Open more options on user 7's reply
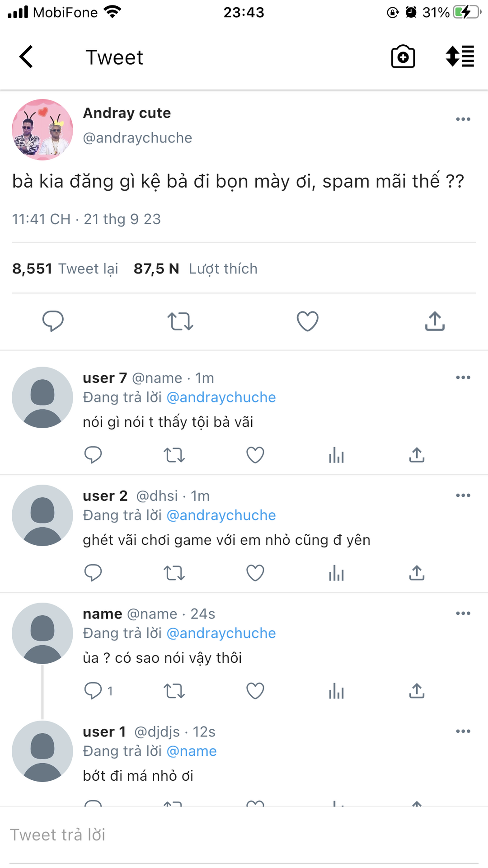The height and width of the screenshot is (868, 488). 463,377
